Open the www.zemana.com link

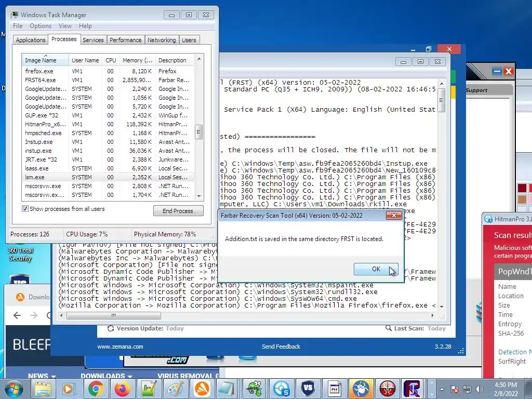pos(120,347)
